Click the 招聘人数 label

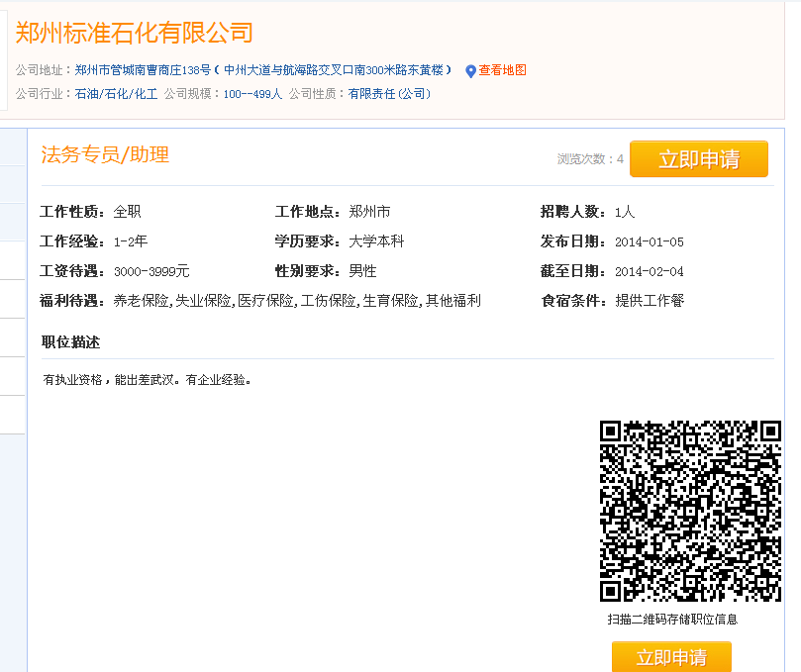pos(573,212)
